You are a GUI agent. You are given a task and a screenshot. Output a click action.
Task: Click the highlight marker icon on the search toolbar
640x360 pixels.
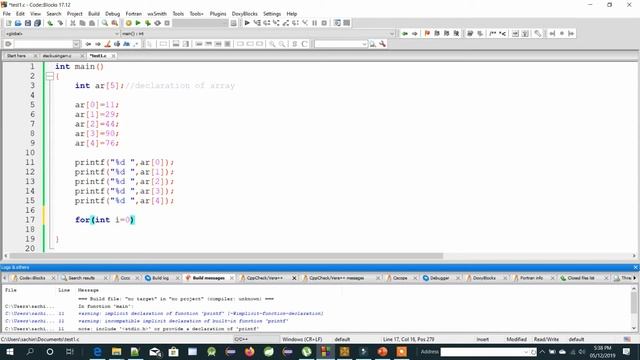107,44
